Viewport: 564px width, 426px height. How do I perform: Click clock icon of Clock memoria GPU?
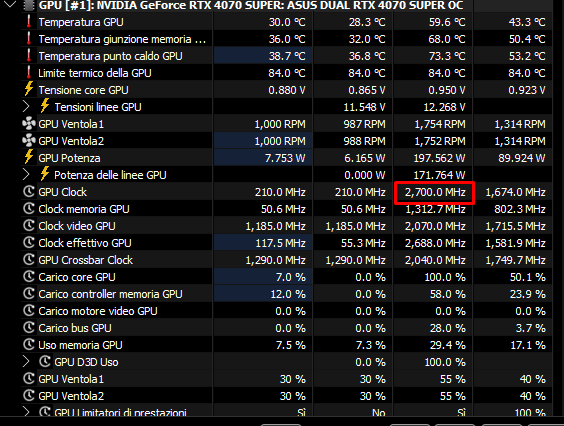(29, 208)
